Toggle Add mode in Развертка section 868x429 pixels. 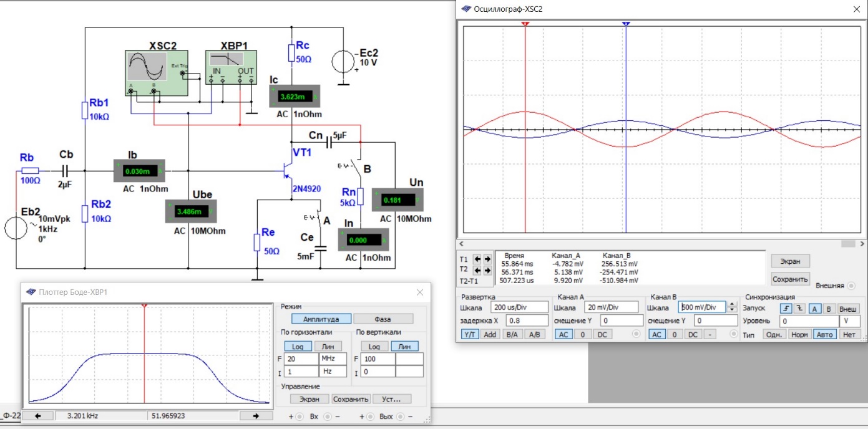point(491,334)
